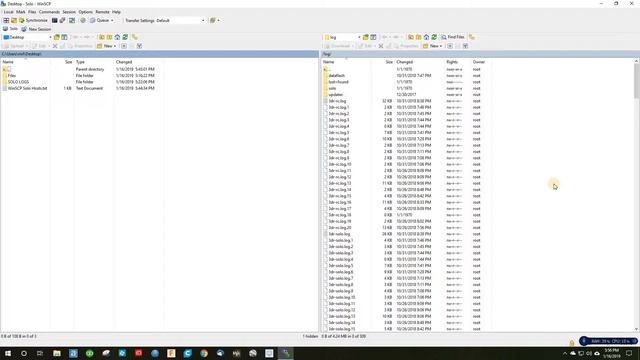Expand the Queue dropdown arrow

coord(112,20)
